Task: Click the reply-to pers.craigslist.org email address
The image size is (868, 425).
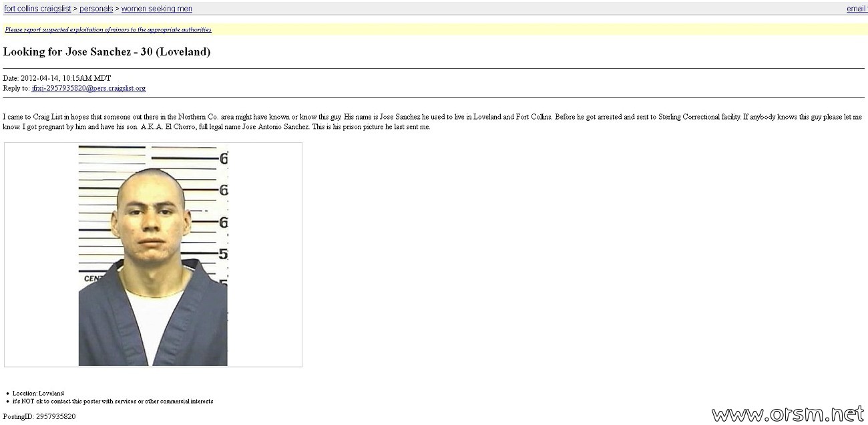Action: 88,88
